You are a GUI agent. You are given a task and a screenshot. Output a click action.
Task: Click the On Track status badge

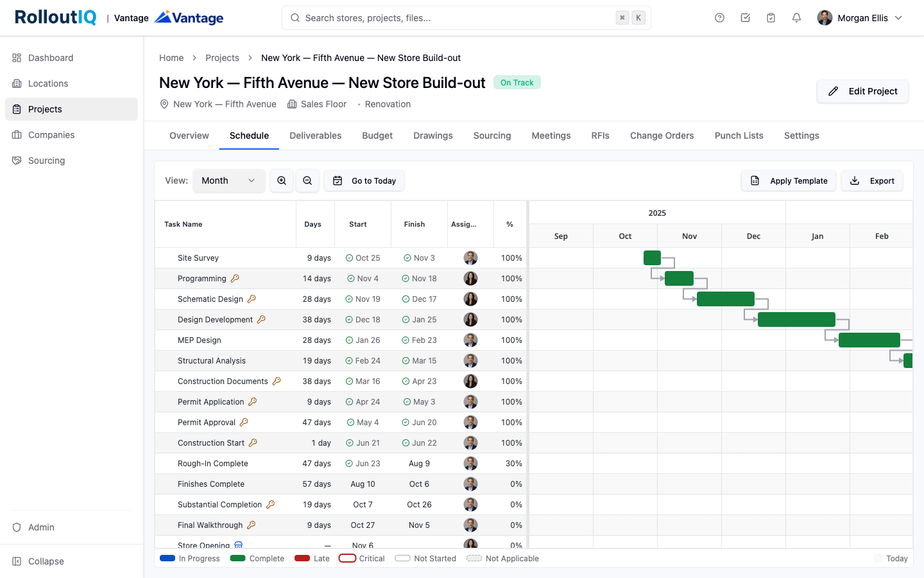[x=517, y=82]
